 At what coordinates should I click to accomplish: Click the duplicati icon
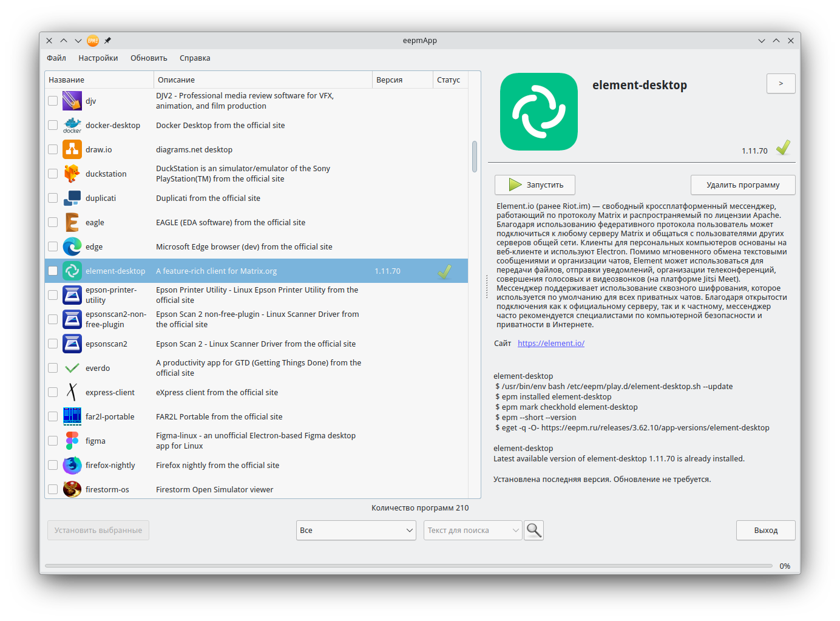pyautogui.click(x=72, y=198)
